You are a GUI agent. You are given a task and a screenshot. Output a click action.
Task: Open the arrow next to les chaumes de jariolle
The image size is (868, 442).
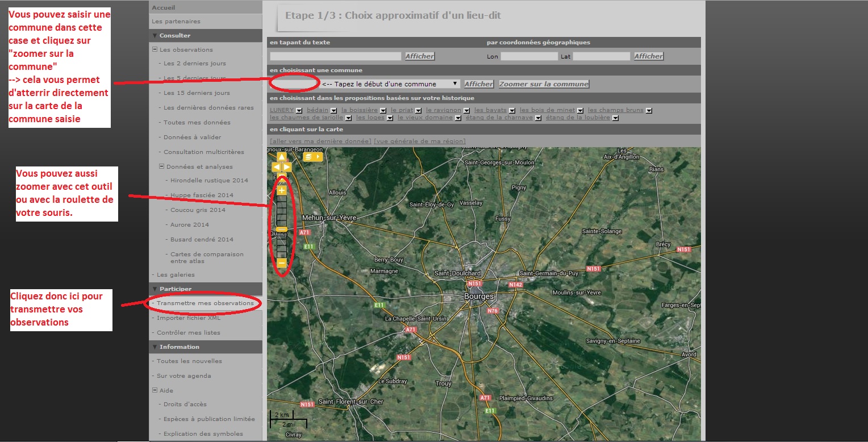[348, 118]
